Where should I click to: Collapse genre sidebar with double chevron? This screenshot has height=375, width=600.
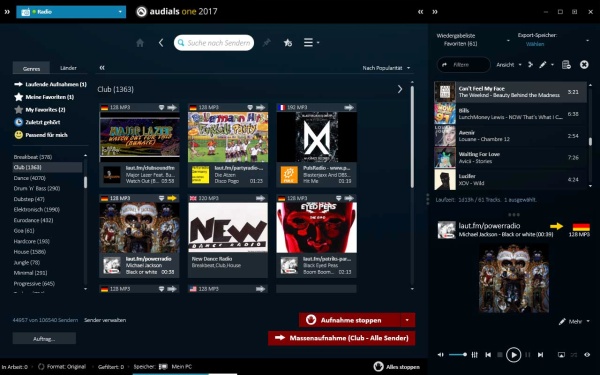[x=102, y=68]
